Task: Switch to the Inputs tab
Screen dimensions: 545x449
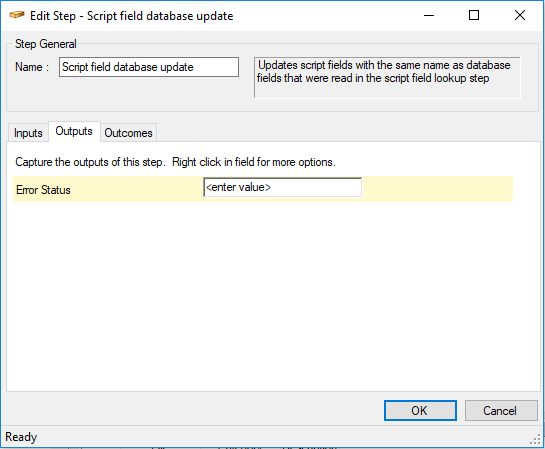Action: pos(28,133)
